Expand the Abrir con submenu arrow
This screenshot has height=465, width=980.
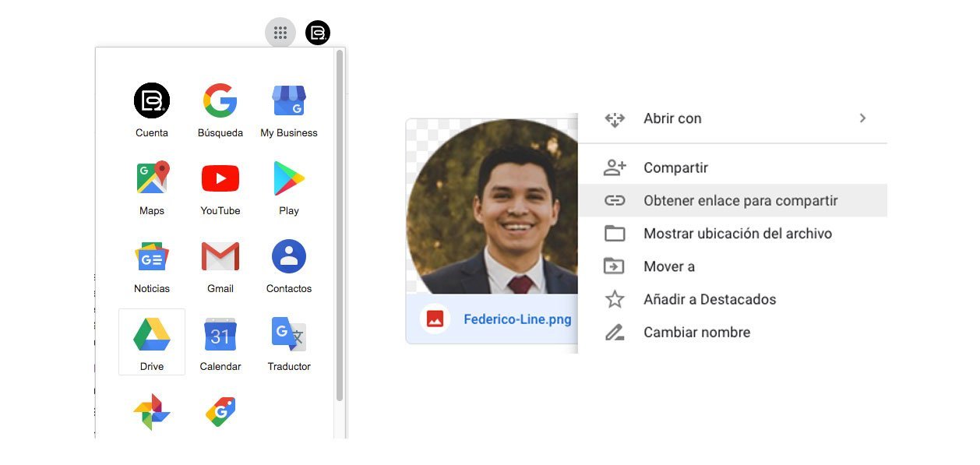point(862,118)
